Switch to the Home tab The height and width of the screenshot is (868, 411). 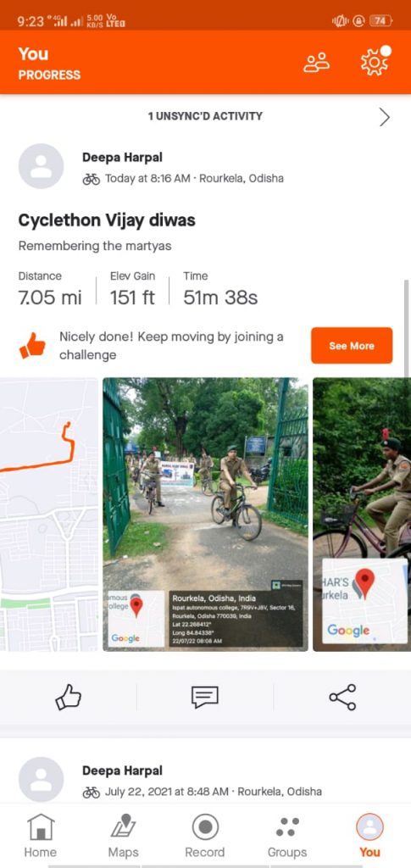[x=41, y=836]
